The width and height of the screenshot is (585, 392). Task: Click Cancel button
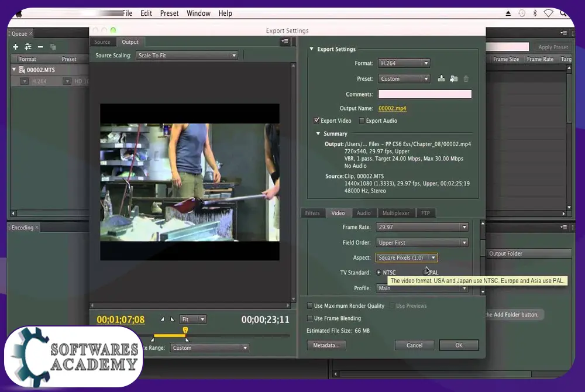(x=414, y=345)
